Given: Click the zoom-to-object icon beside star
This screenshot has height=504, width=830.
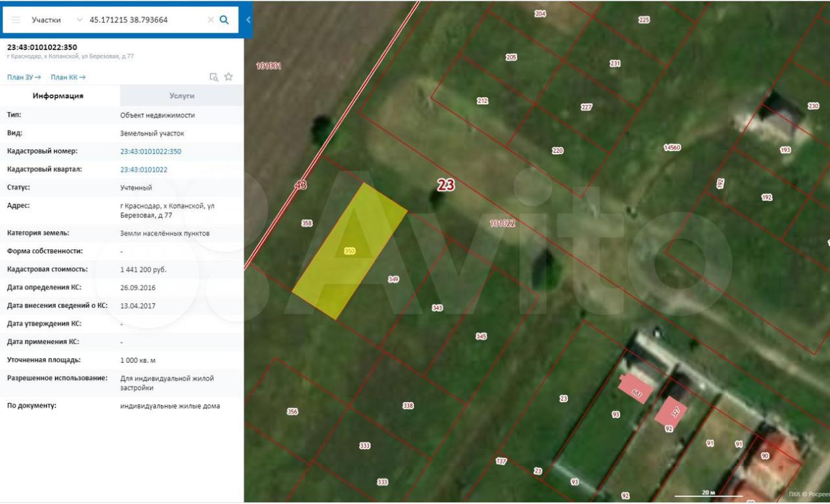Looking at the screenshot, I should (213, 77).
